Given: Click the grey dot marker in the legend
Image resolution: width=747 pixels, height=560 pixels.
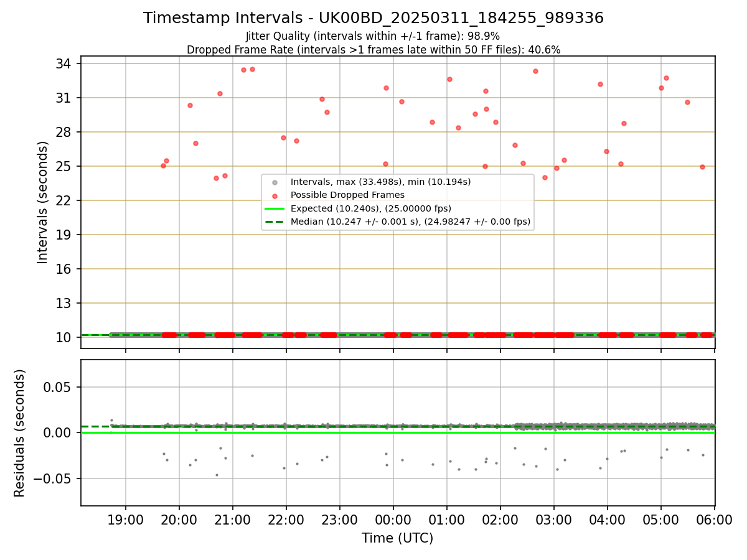Looking at the screenshot, I should (x=275, y=182).
